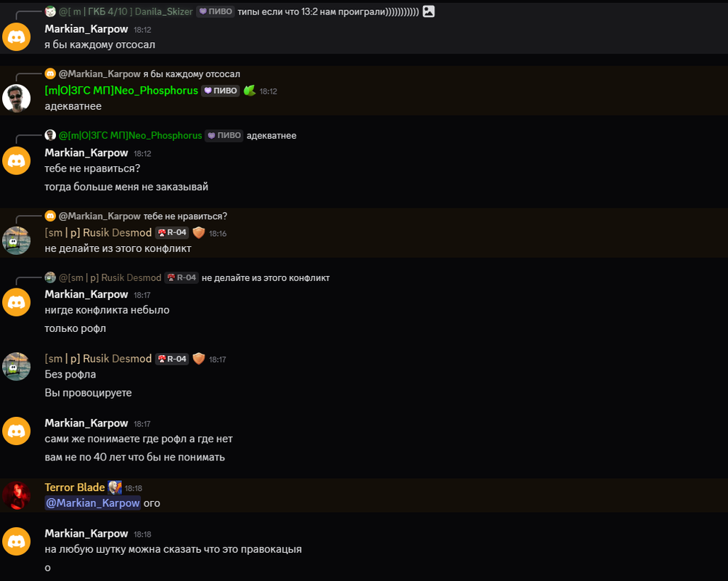Click small Neo_Phosphorus avatar in reply preview

coord(50,135)
